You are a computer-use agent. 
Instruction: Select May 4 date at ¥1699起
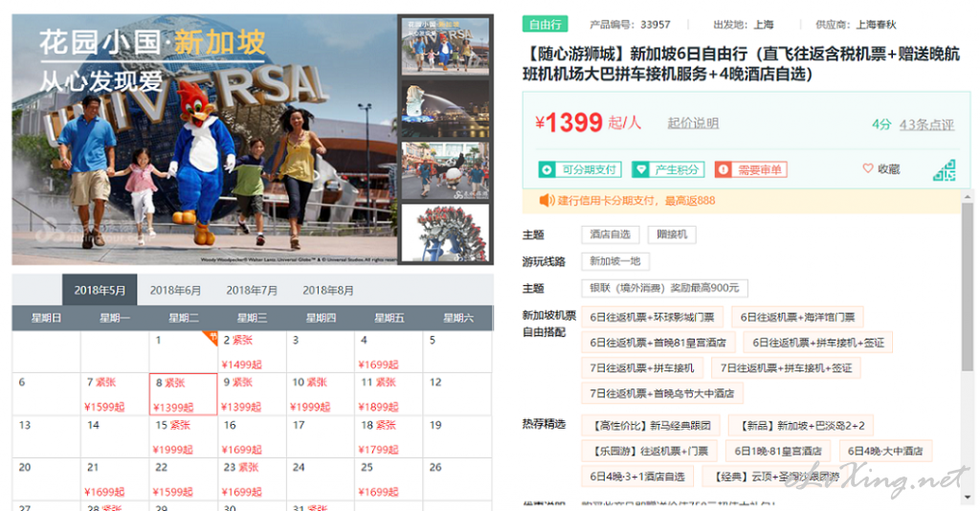(389, 352)
